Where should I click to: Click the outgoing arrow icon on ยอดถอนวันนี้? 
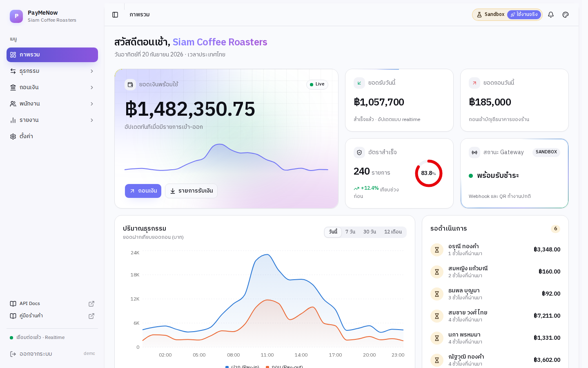(x=474, y=83)
